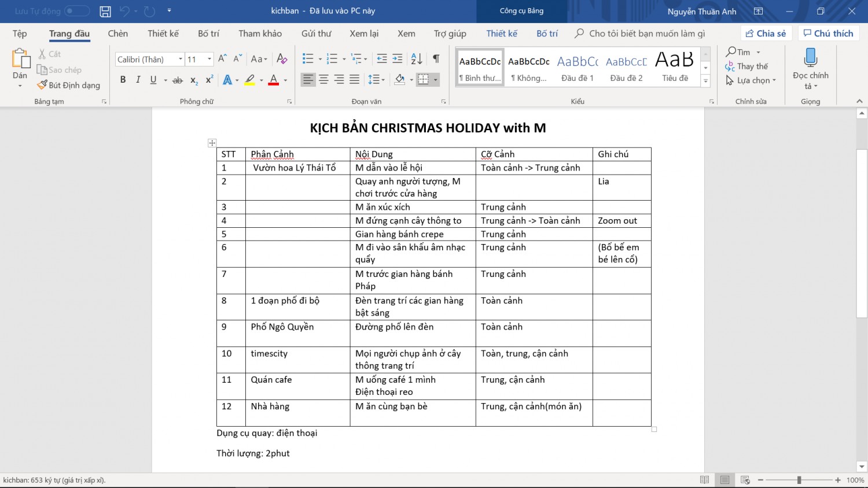Click the Chia sẻ share button

[x=766, y=34]
